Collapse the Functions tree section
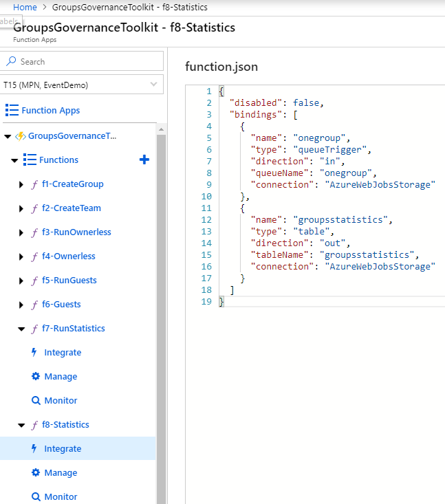445x504 pixels. point(14,160)
